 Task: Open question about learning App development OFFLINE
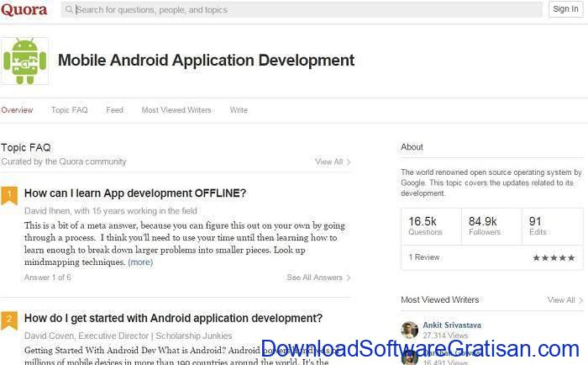pos(135,193)
